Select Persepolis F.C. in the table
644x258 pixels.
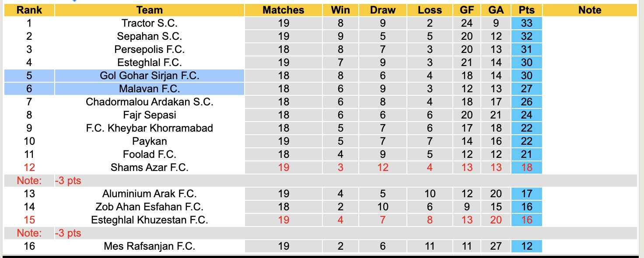[x=149, y=49]
